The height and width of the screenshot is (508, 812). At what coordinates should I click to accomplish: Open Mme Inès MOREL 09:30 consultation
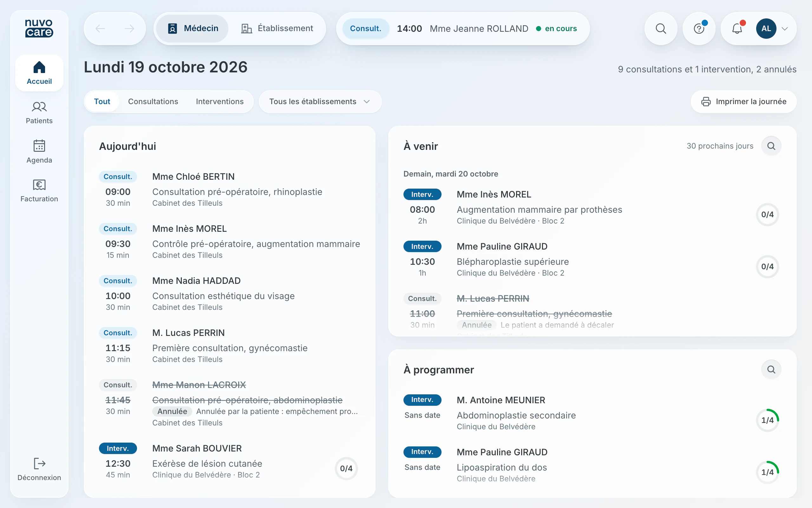coord(230,242)
